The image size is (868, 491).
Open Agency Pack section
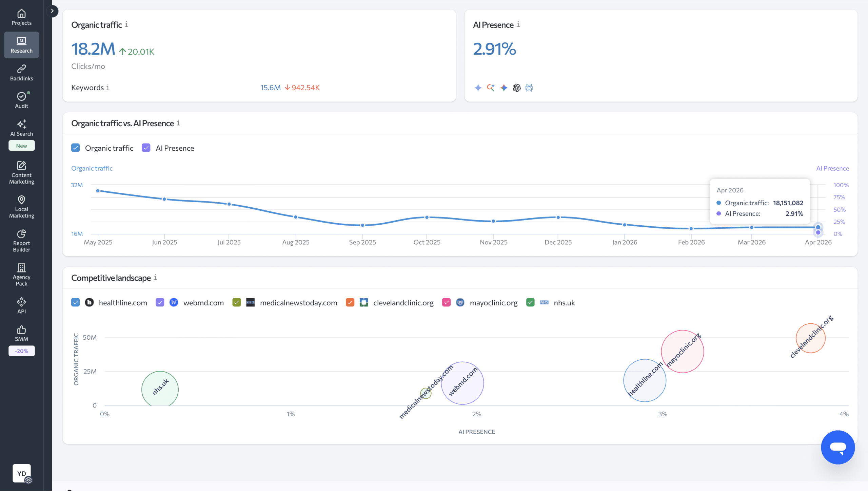[x=21, y=275]
